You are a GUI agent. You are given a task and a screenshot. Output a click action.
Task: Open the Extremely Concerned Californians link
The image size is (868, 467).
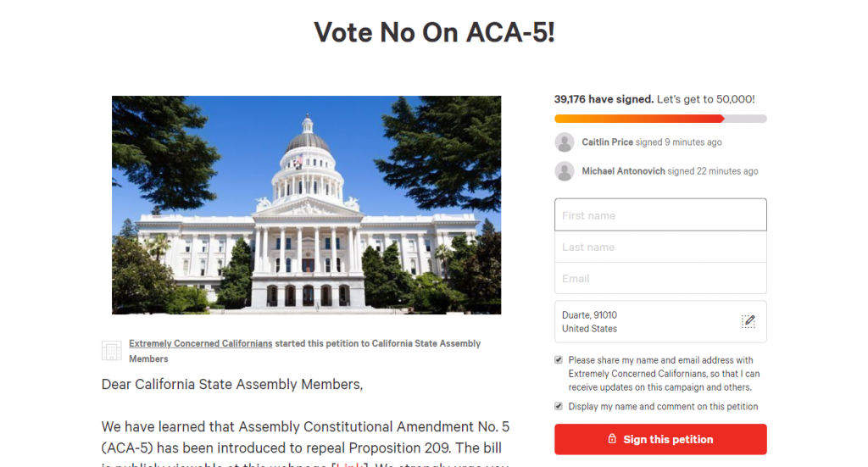(x=201, y=344)
